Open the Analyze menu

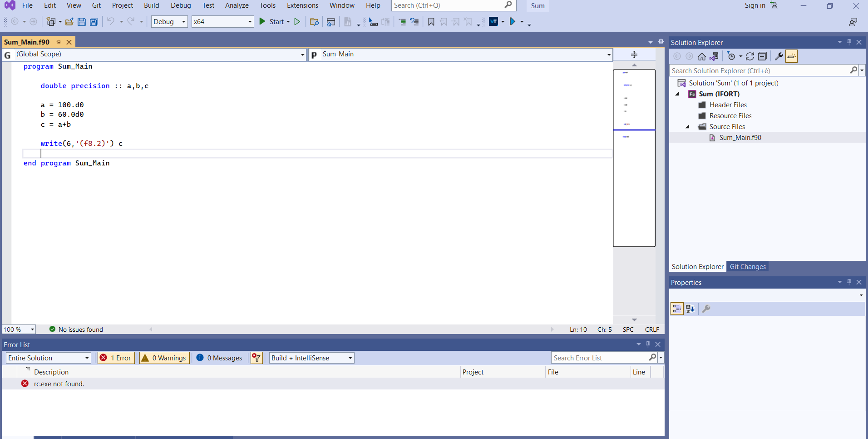tap(237, 5)
